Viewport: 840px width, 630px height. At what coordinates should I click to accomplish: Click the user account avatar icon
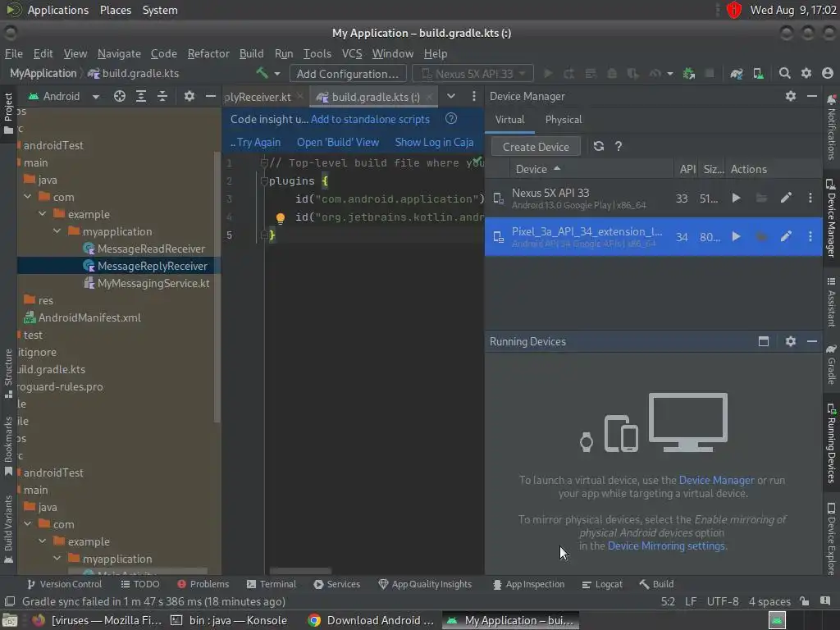point(828,73)
